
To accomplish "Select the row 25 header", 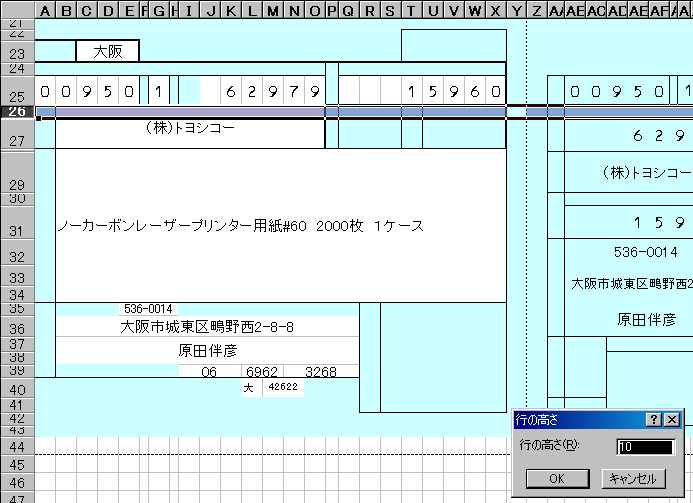I will [x=17, y=91].
